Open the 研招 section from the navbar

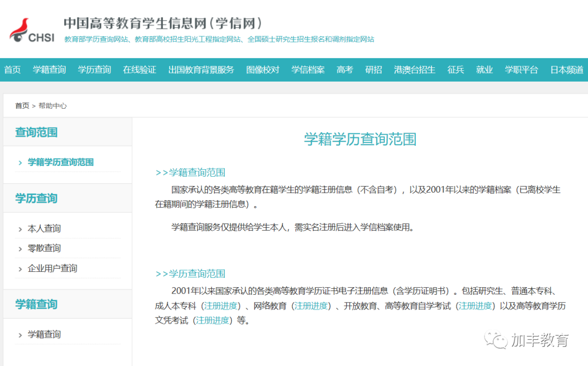[373, 70]
